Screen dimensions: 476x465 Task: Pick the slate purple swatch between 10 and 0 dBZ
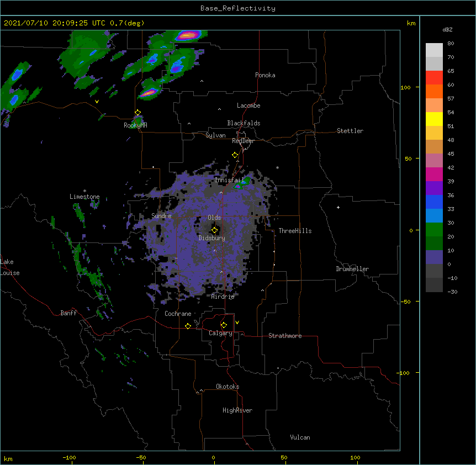(434, 257)
